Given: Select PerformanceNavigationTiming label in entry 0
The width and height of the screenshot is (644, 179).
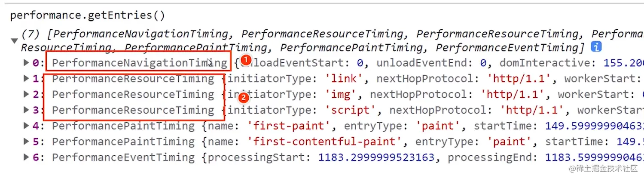Looking at the screenshot, I should click(x=140, y=63).
